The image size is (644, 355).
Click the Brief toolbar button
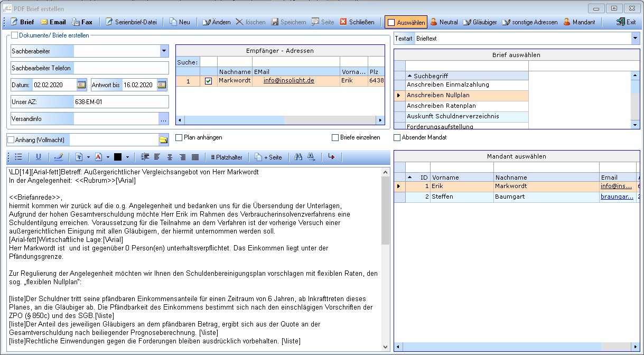pyautogui.click(x=22, y=22)
